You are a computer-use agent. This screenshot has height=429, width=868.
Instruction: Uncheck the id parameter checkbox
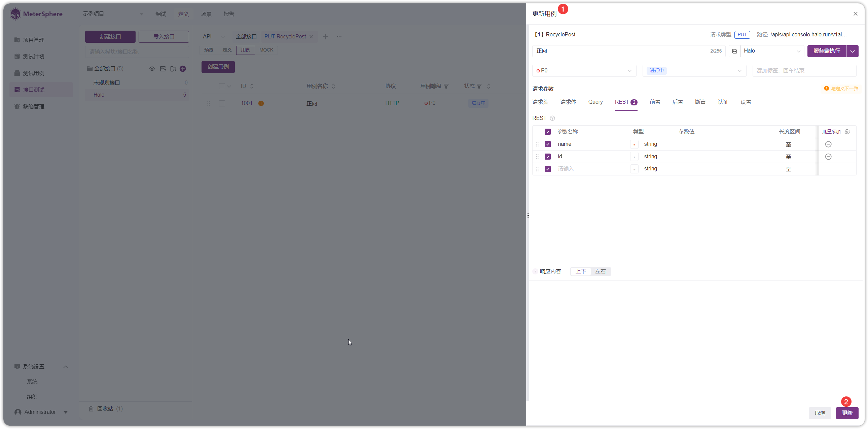[548, 157]
